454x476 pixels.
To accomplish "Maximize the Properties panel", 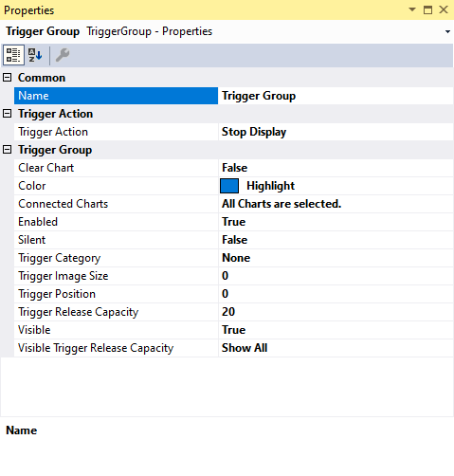I will [x=427, y=9].
